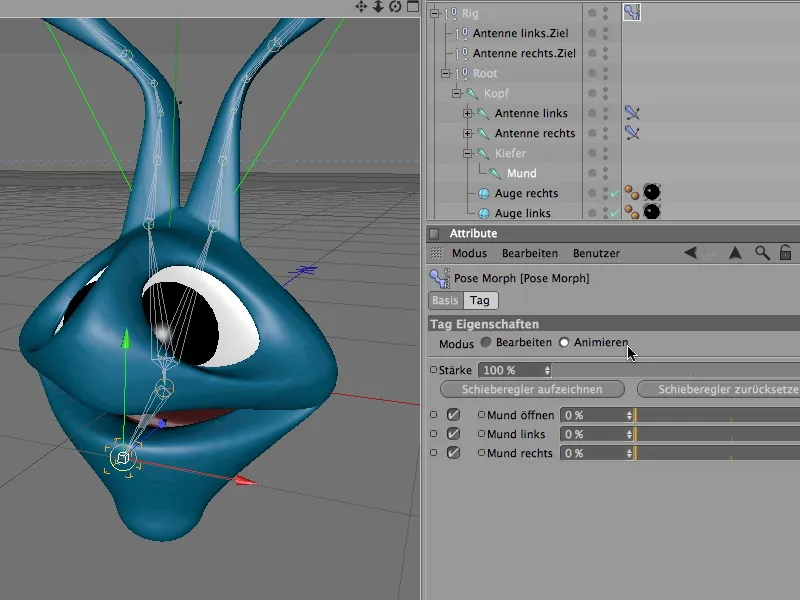
Task: Open the Benutzer menu
Action: pyautogui.click(x=596, y=253)
